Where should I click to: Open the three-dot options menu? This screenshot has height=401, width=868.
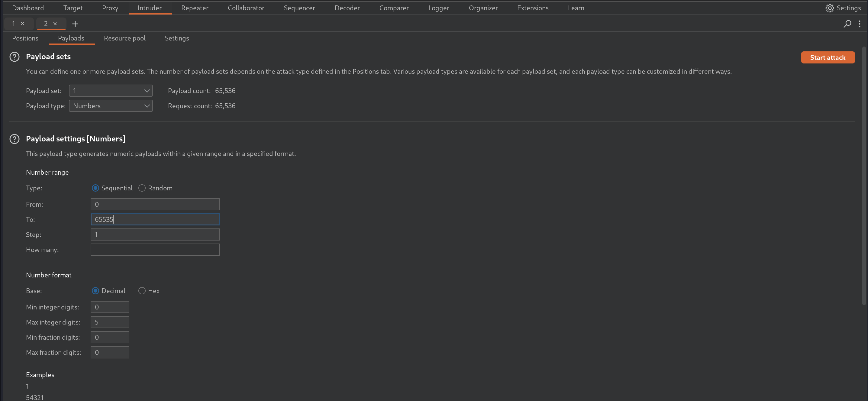click(860, 24)
